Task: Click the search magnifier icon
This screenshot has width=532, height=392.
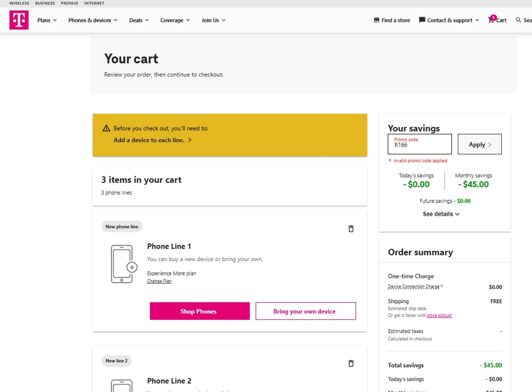Action: tap(518, 20)
